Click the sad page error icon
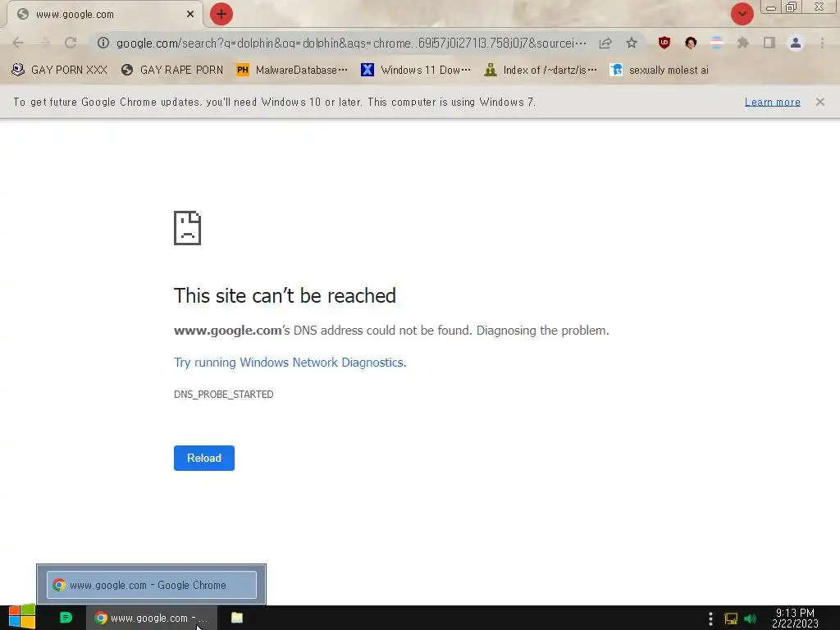 188,228
